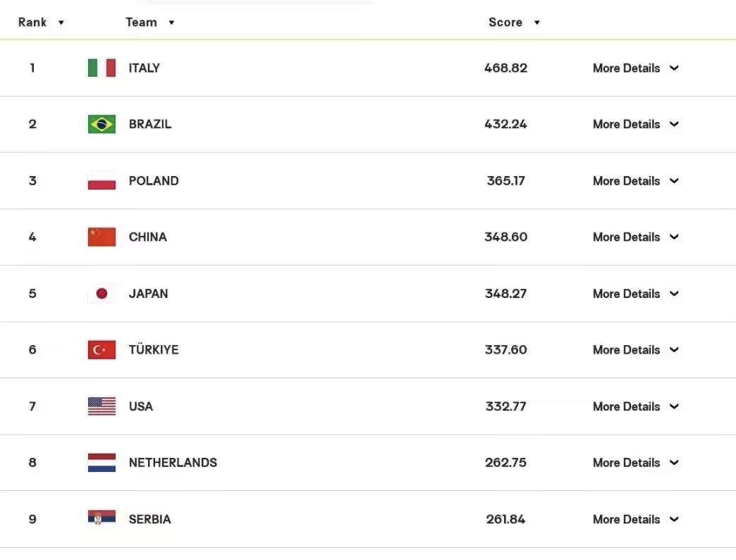Select the Japan flag icon

102,294
